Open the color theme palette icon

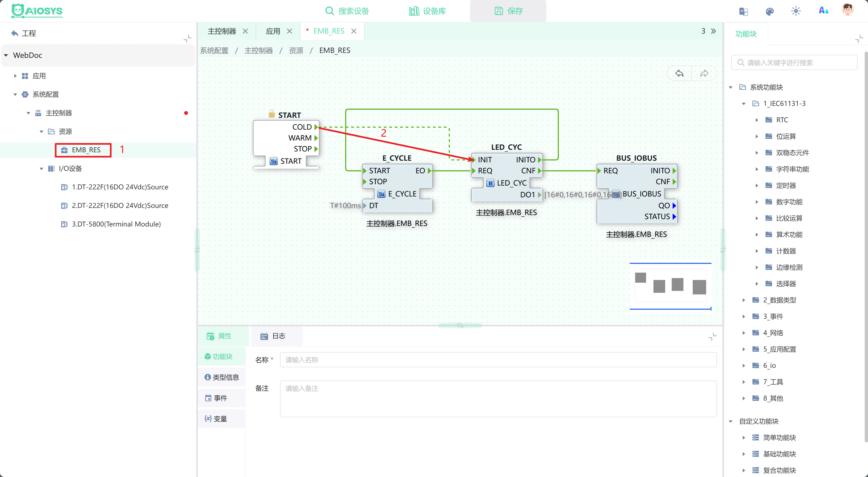(770, 11)
